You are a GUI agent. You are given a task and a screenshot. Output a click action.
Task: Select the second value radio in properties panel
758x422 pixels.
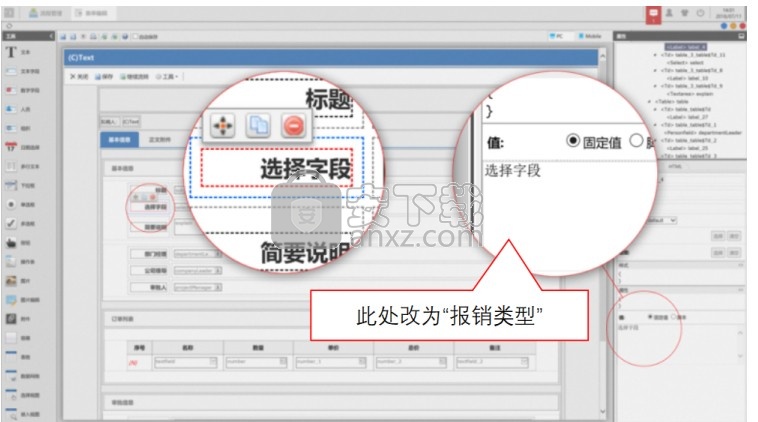click(x=673, y=317)
